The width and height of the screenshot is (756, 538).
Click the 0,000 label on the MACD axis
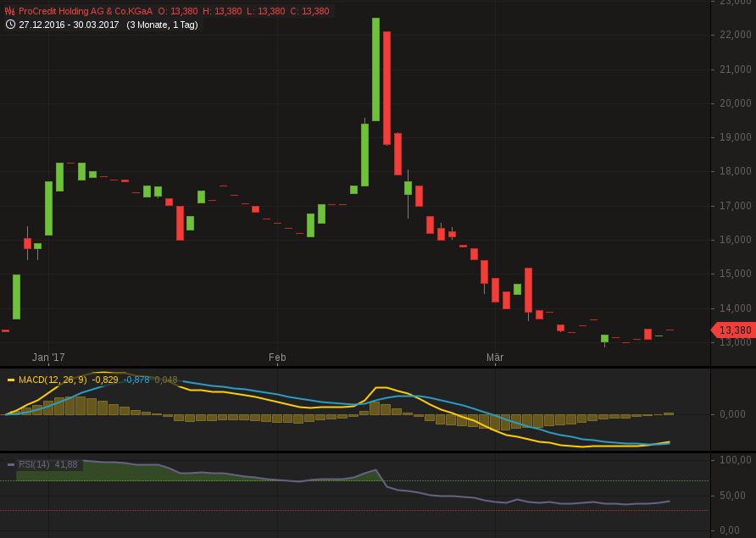coord(731,414)
